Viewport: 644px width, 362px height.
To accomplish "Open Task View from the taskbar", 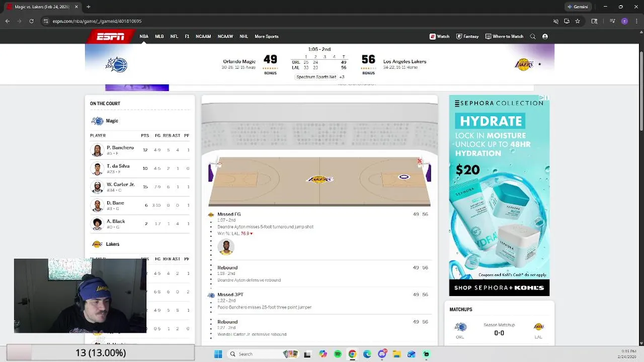I will pyautogui.click(x=307, y=354).
